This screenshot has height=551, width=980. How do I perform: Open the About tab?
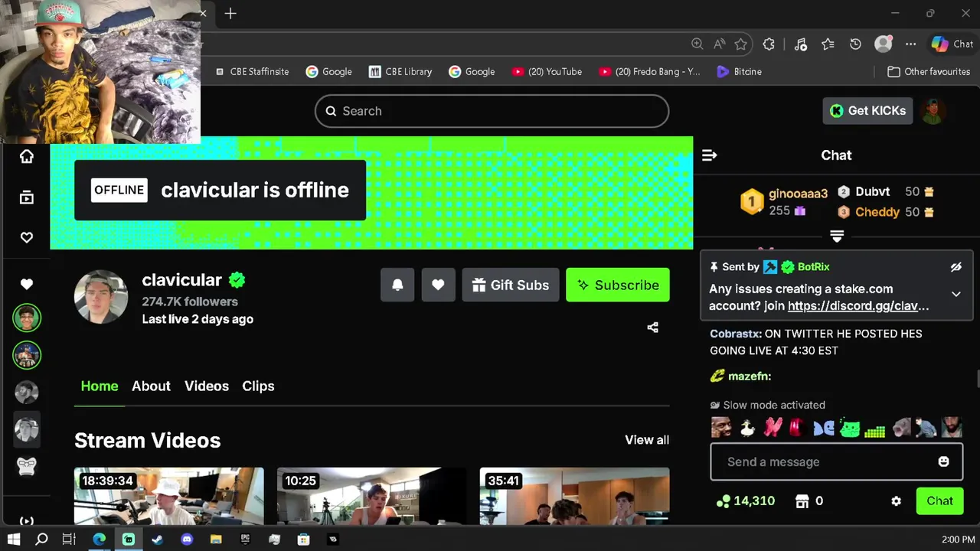(x=151, y=386)
